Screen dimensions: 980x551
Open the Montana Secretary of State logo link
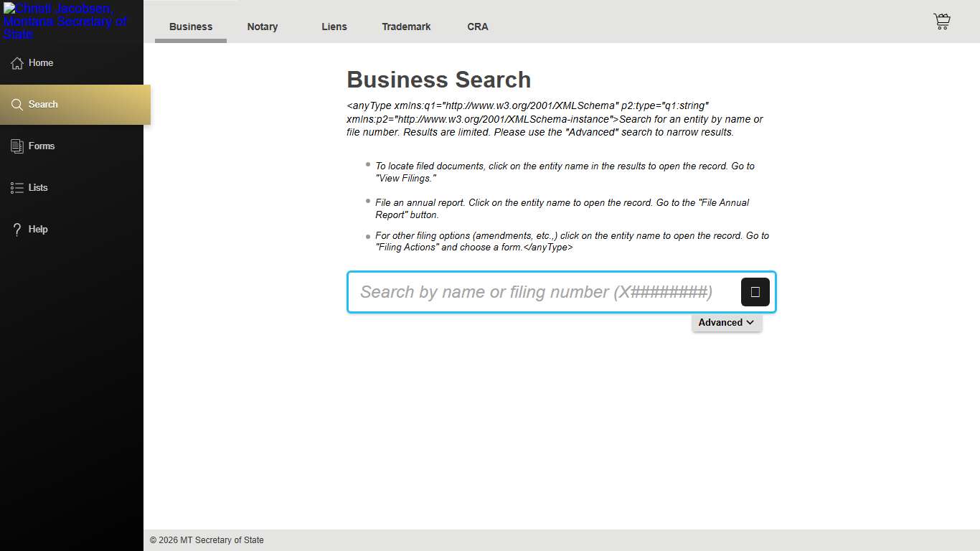[65, 21]
